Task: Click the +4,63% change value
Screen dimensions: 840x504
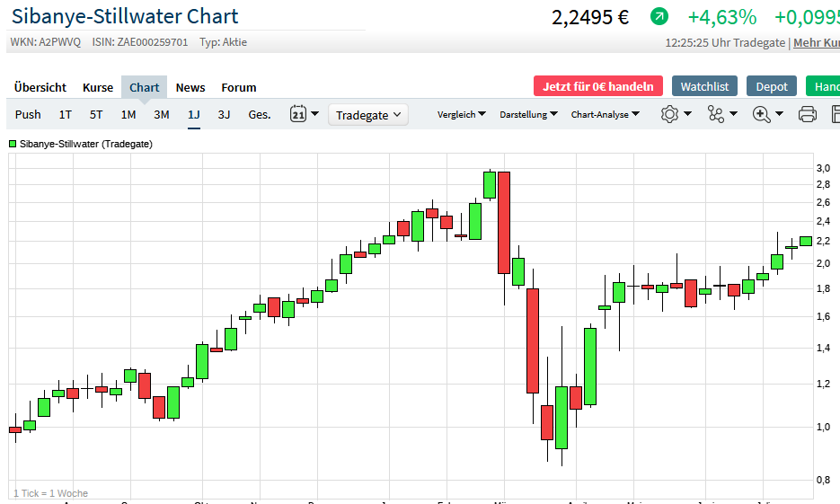Action: point(722,17)
